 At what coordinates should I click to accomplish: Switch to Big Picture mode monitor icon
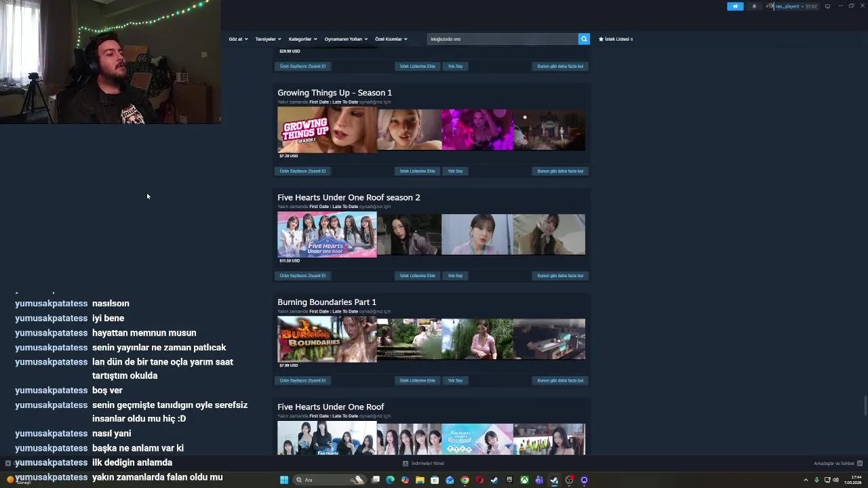click(827, 6)
